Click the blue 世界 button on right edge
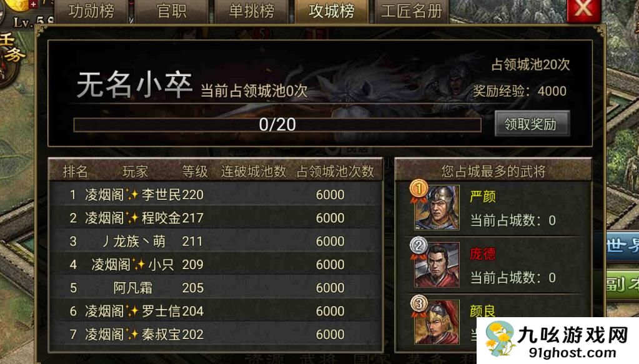The image size is (639, 364). pyautogui.click(x=622, y=246)
